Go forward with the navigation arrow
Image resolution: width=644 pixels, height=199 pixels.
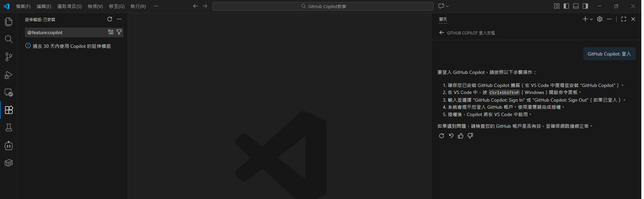[205, 6]
